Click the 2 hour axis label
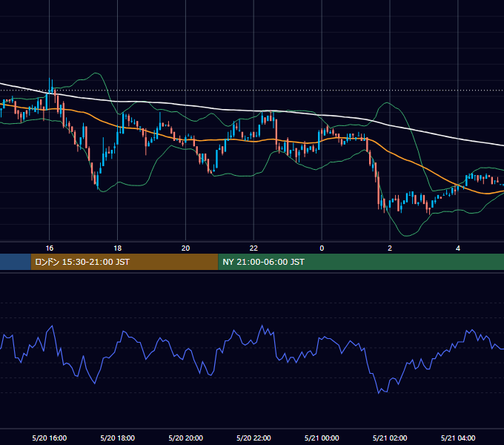 click(390, 248)
